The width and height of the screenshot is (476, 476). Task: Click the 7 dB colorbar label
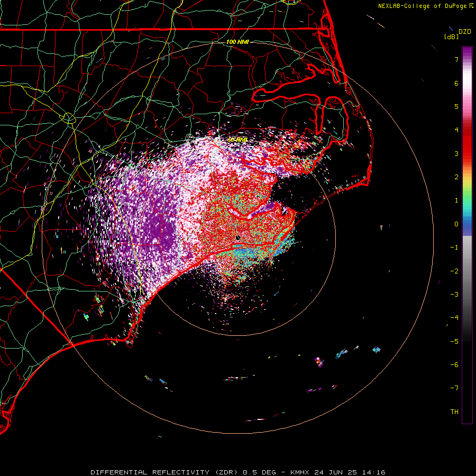456,59
